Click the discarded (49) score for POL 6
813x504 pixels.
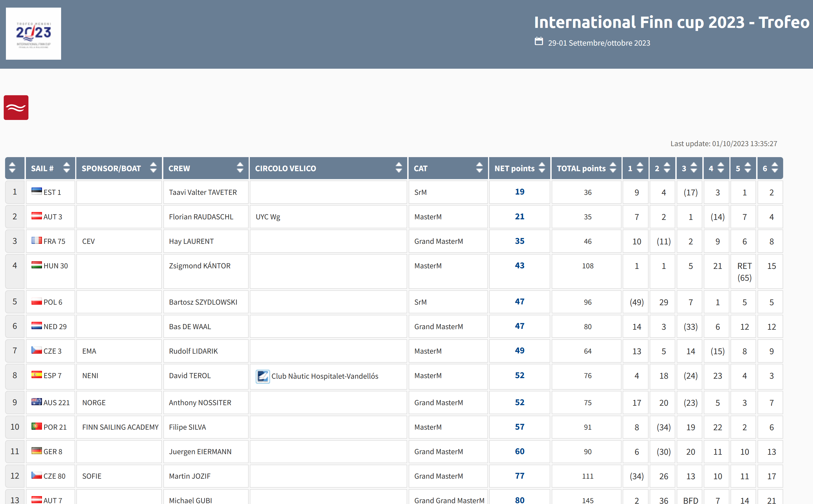tap(637, 302)
